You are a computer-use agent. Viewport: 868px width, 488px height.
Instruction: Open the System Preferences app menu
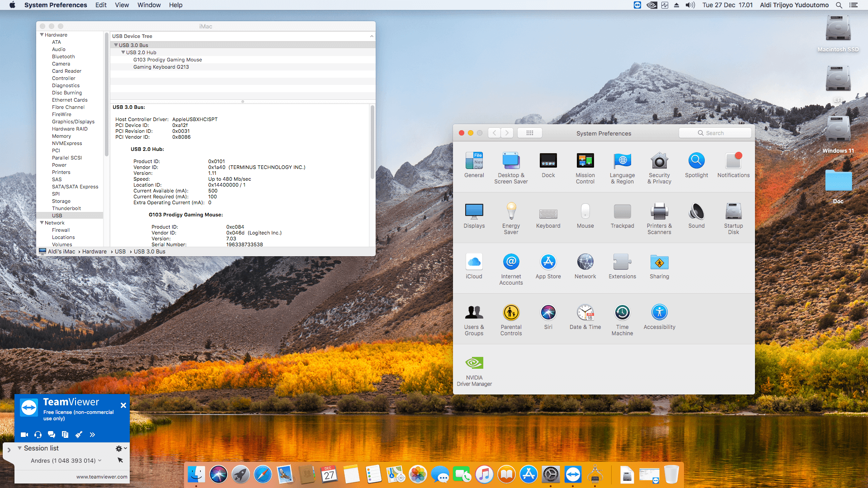click(x=56, y=5)
